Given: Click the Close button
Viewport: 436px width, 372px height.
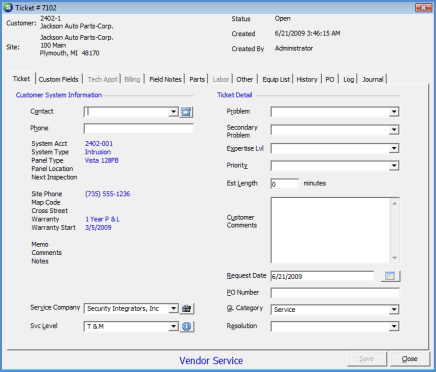Looking at the screenshot, I should tap(409, 359).
